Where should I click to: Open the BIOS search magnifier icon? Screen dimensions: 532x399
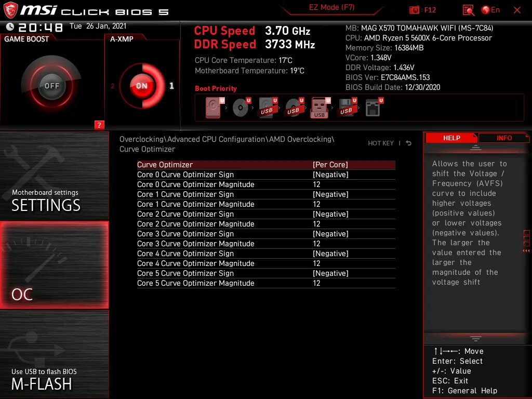click(469, 10)
